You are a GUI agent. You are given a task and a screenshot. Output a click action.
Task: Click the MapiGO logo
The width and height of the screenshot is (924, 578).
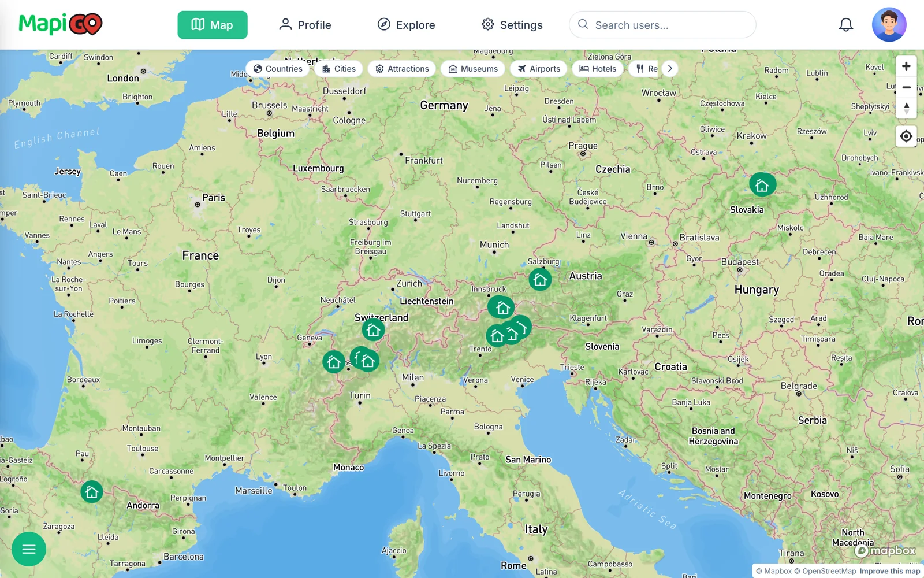(61, 24)
